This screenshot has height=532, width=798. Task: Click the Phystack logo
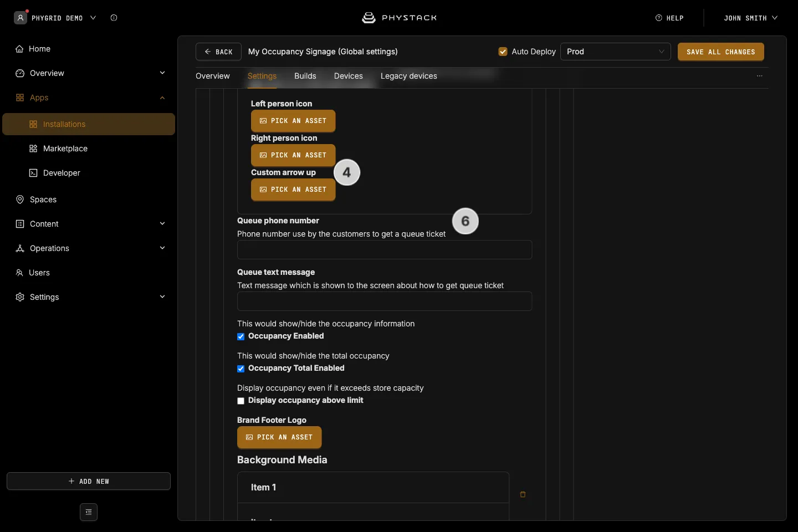(399, 18)
